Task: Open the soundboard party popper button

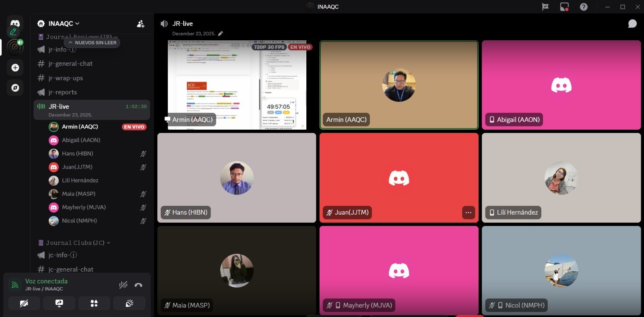Action: click(x=129, y=303)
